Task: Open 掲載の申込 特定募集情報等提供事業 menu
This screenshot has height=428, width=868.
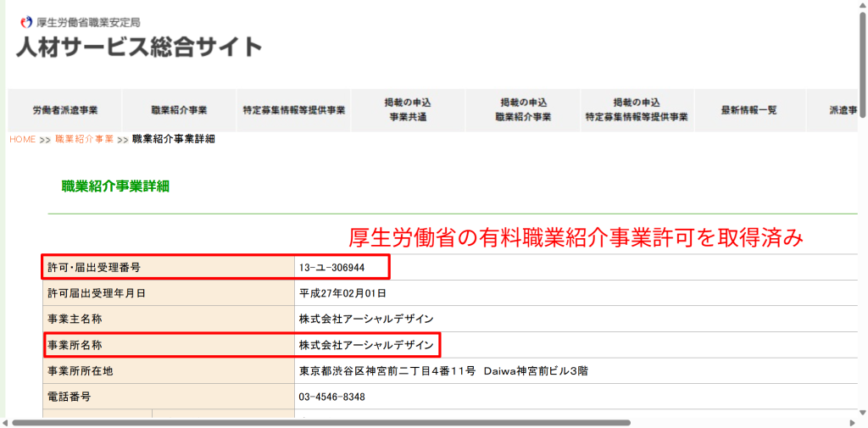Action: click(x=637, y=110)
